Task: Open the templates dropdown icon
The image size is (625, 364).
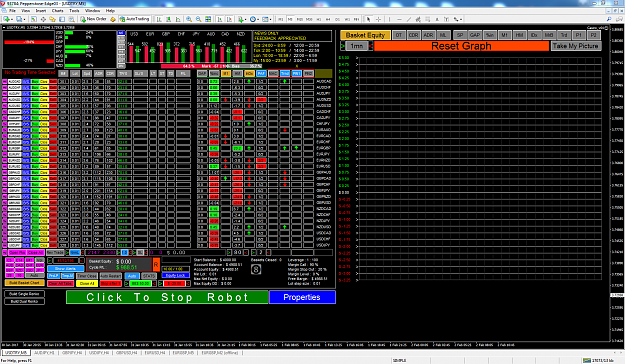Action: pyautogui.click(x=266, y=19)
